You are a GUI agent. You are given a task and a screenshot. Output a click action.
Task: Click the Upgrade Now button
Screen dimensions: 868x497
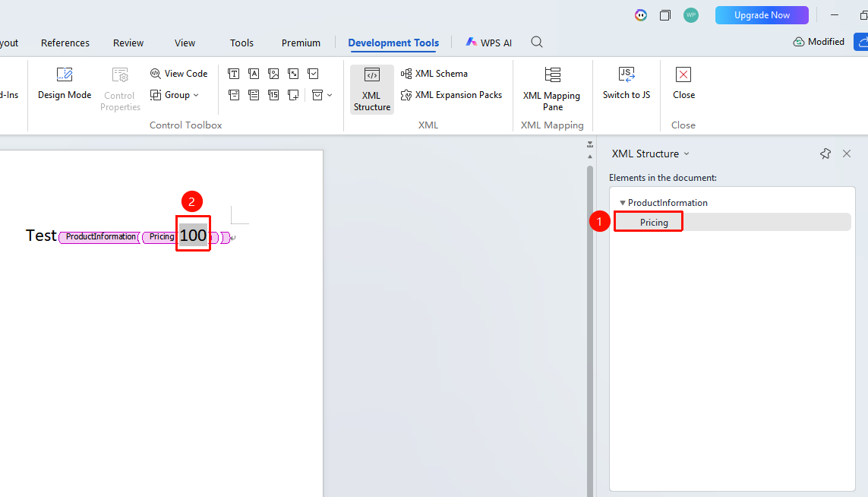tap(762, 15)
